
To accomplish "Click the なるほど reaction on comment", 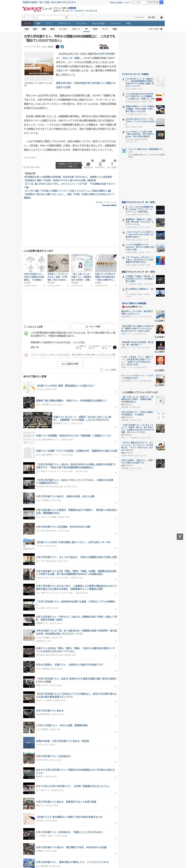I will click(x=94, y=347).
